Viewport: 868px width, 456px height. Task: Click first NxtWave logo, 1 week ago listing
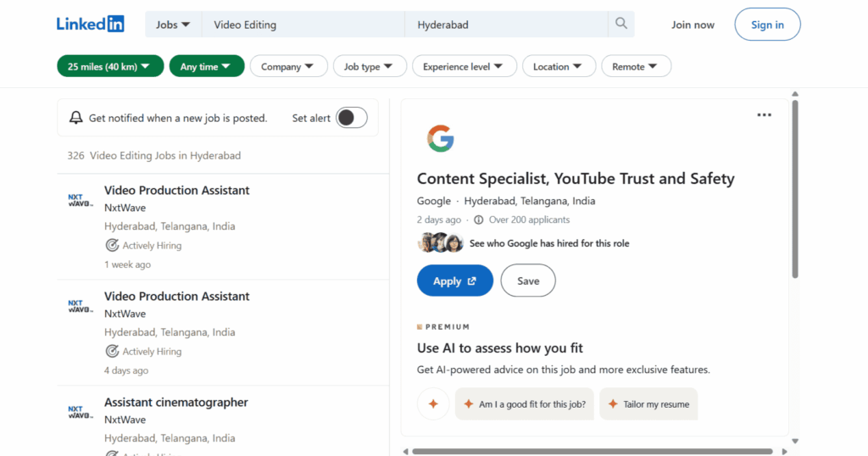pos(81,200)
